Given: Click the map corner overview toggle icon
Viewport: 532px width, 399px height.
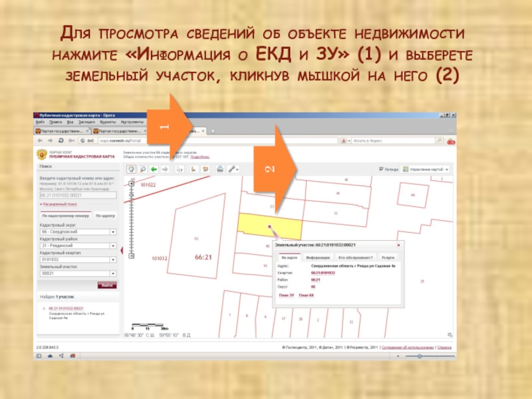Looking at the screenshot, I should 450,335.
